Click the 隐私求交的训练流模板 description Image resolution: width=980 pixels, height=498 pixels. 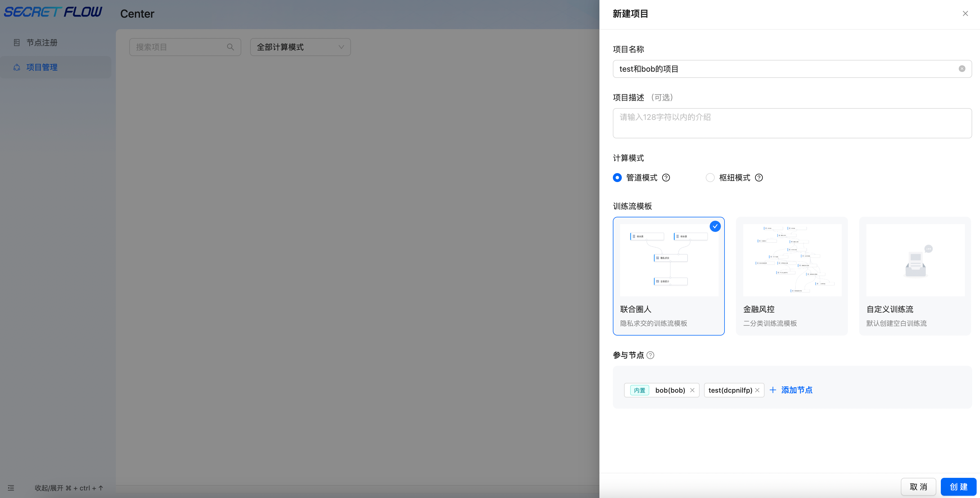tap(654, 323)
